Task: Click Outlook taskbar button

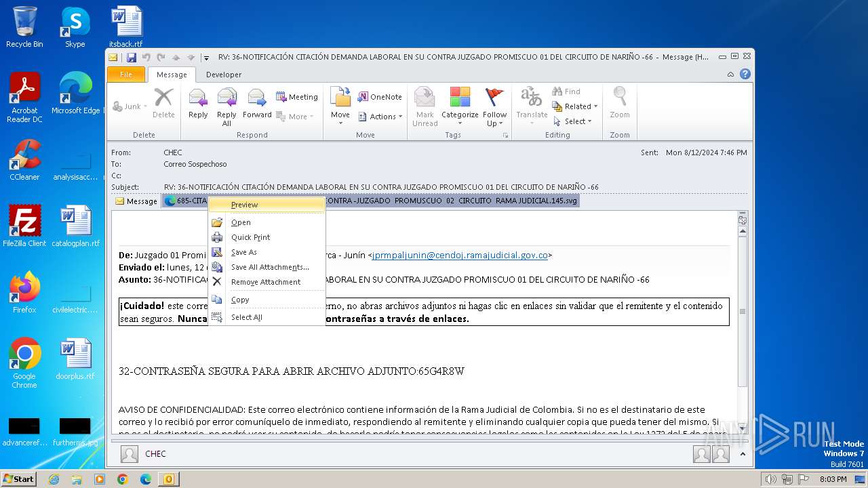Action: (168, 479)
